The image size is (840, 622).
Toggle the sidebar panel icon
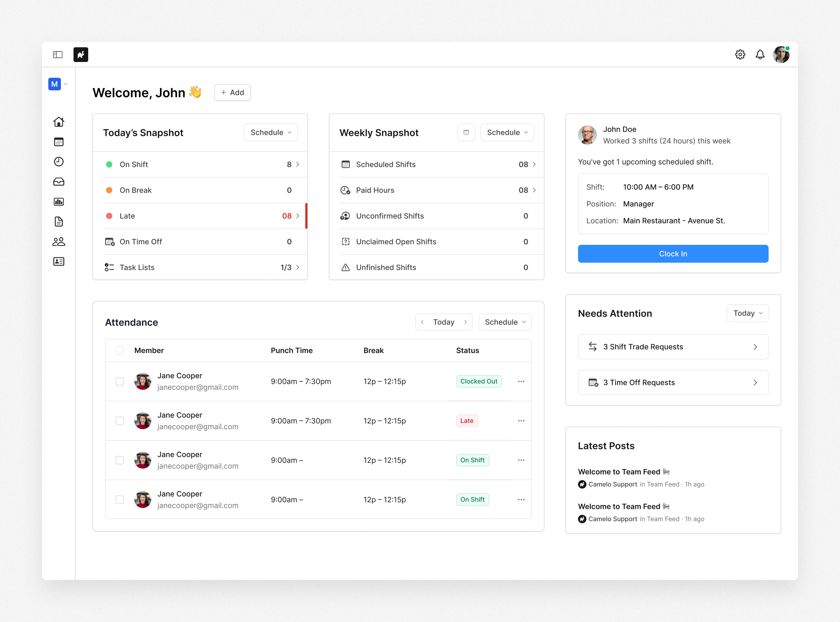(x=57, y=55)
